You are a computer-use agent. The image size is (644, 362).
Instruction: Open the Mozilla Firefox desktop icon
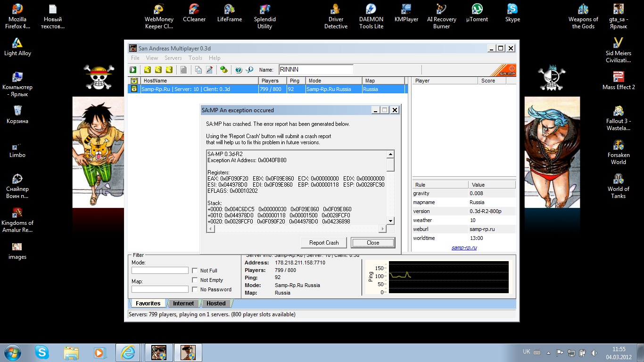(17, 16)
